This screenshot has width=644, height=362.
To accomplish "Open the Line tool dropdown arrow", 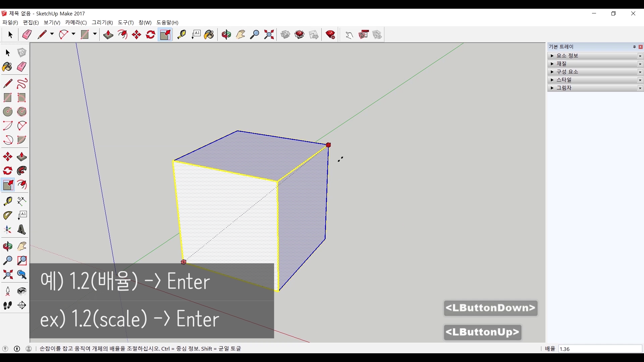I will tap(52, 34).
